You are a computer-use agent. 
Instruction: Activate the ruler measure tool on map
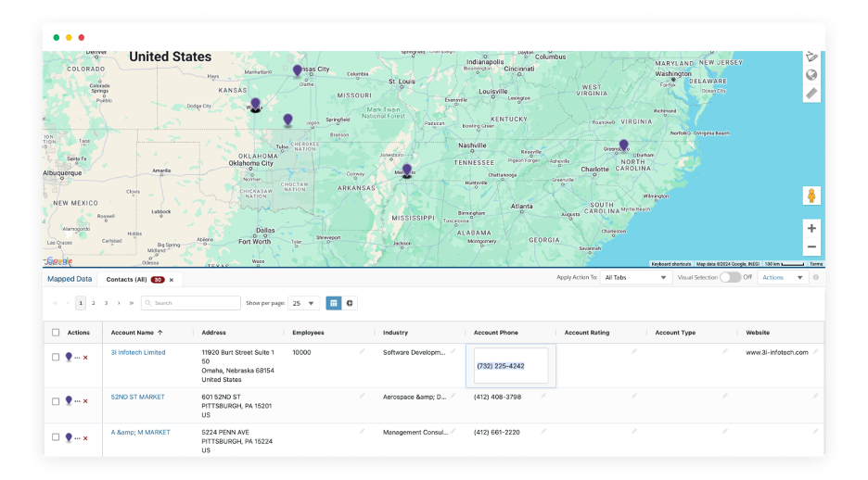pos(811,94)
